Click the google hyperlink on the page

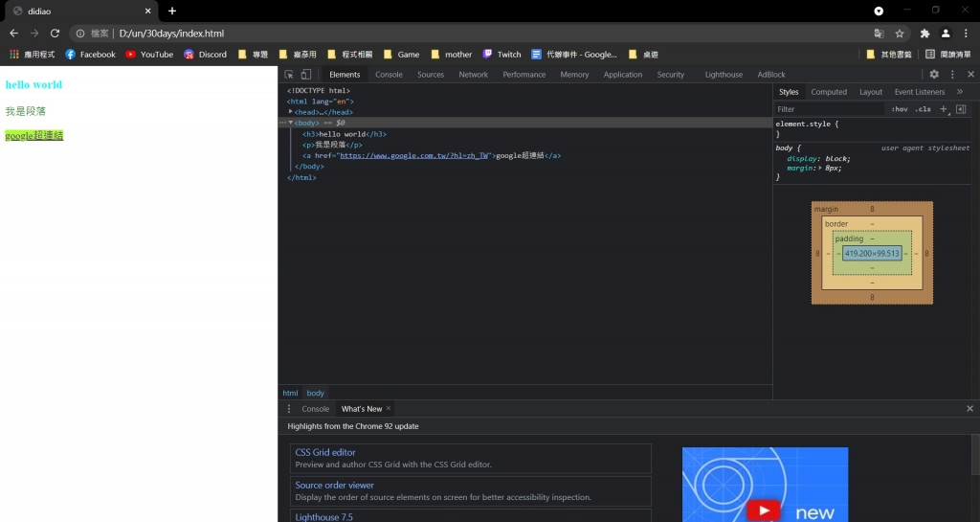point(34,136)
